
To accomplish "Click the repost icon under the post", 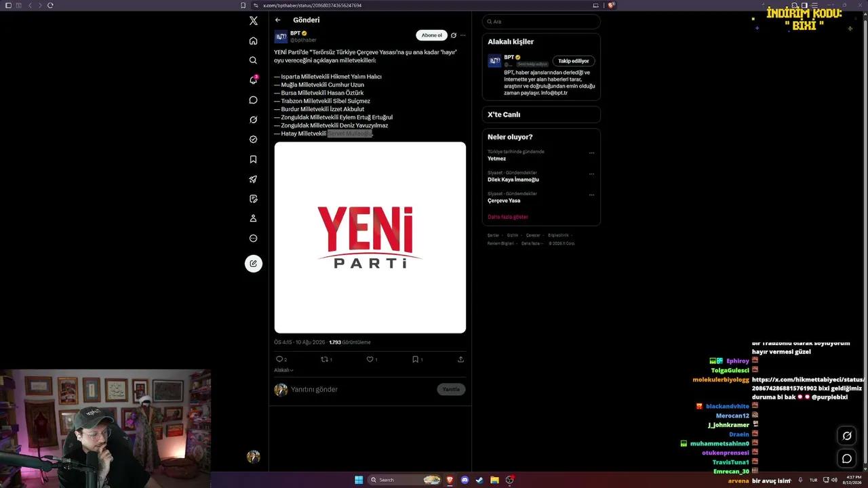I will 324,359.
